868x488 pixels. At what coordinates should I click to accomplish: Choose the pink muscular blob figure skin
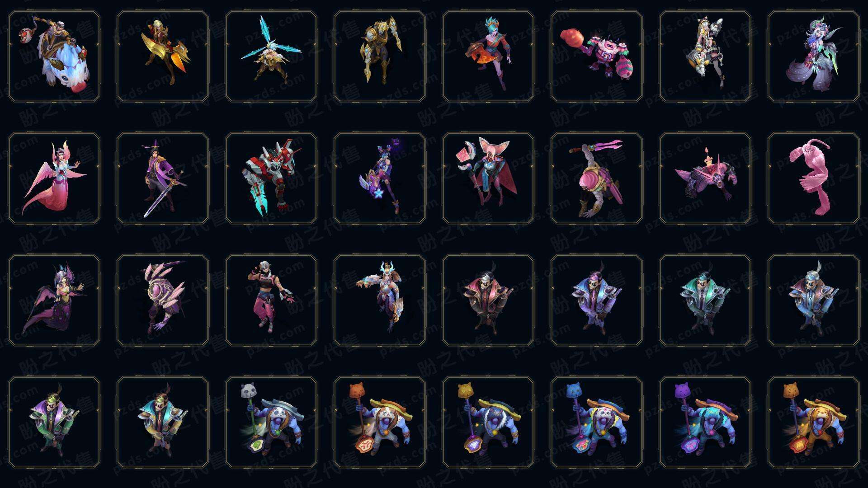[814, 178]
